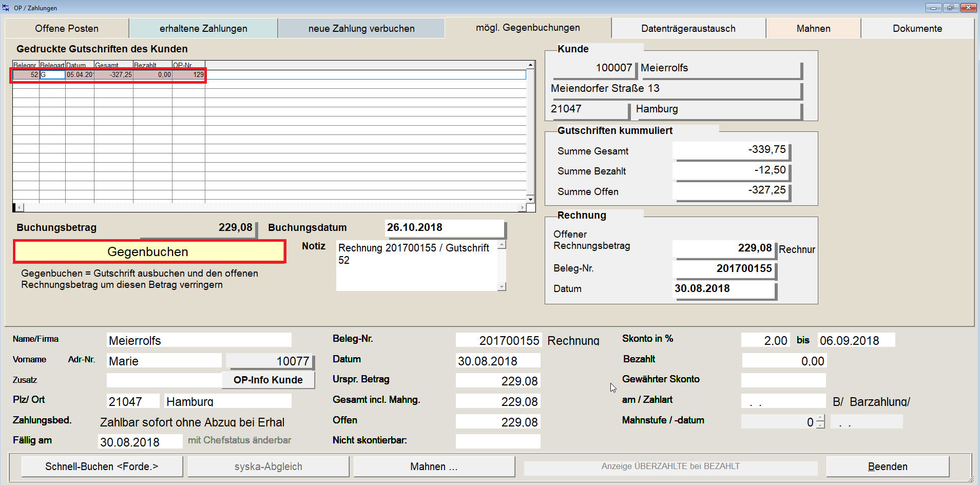Click Summe Bezahlt value -12,50
This screenshot has height=486, width=980.
tap(730, 170)
